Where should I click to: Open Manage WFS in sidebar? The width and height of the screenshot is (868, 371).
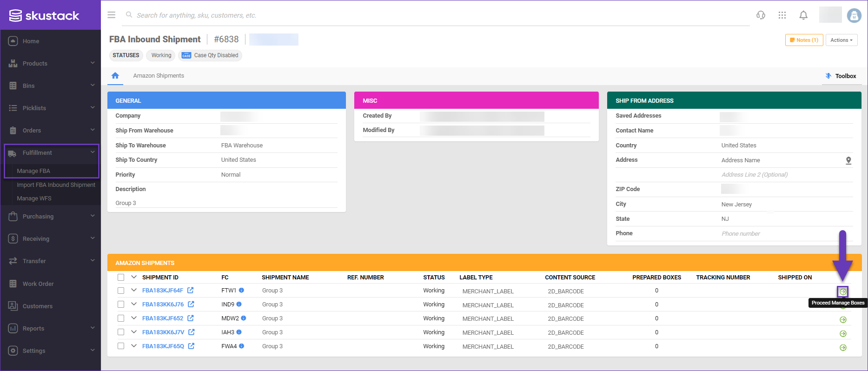[34, 198]
